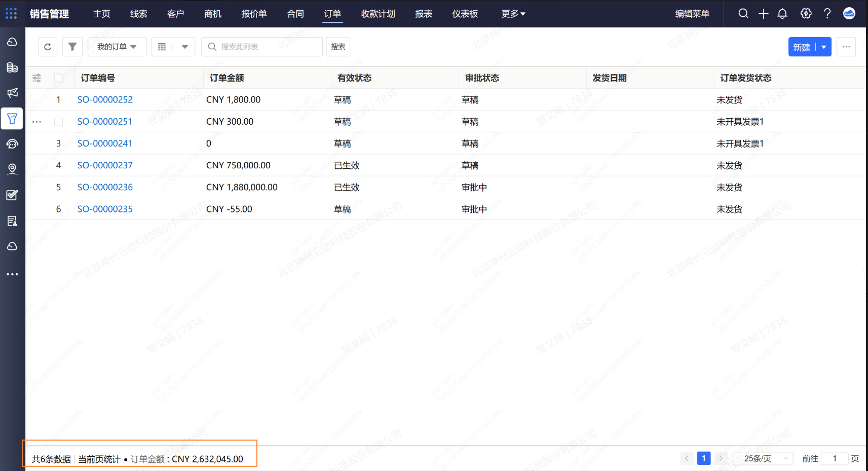Go to the 报价单 tab
The height and width of the screenshot is (471, 868).
(x=254, y=14)
